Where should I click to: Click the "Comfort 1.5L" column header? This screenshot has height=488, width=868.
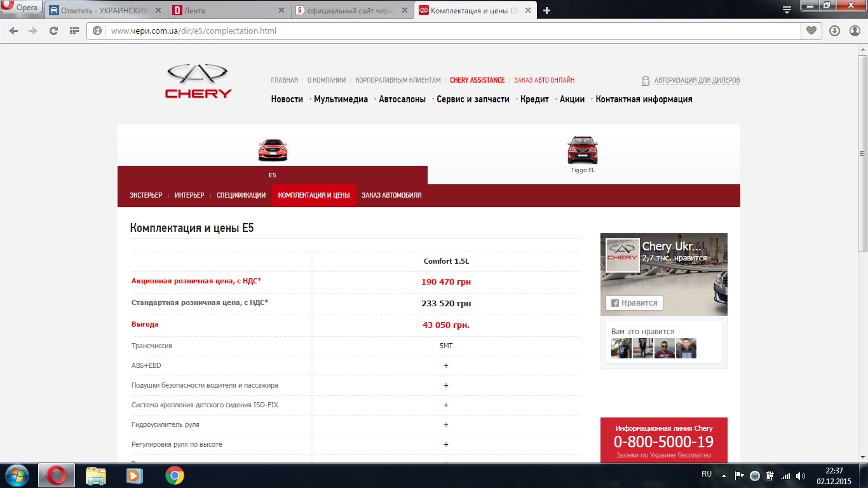coord(446,261)
